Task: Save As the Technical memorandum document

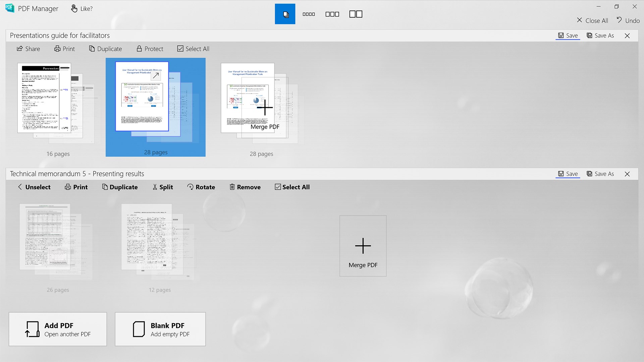Action: [x=600, y=174]
